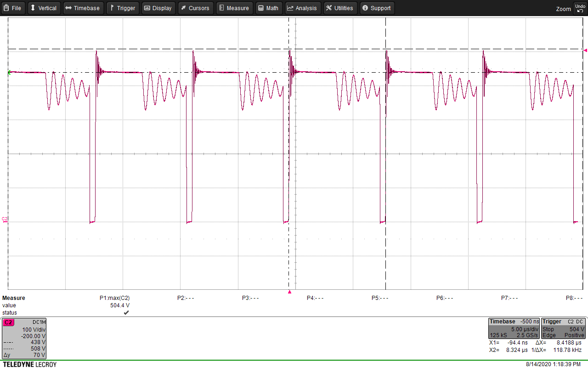
Task: Click the 100 V/div scale value
Action: (34, 330)
